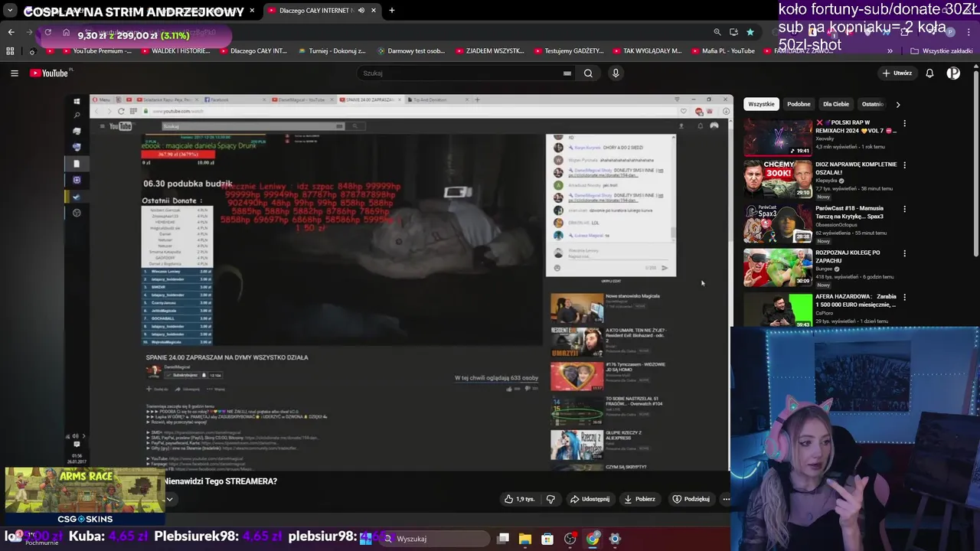Open YouTube Premium bookmark

point(96,51)
